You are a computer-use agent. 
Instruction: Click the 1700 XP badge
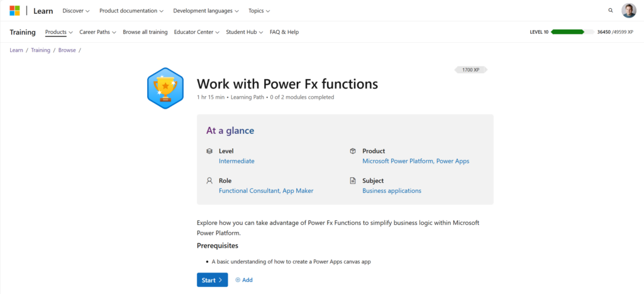pyautogui.click(x=470, y=70)
